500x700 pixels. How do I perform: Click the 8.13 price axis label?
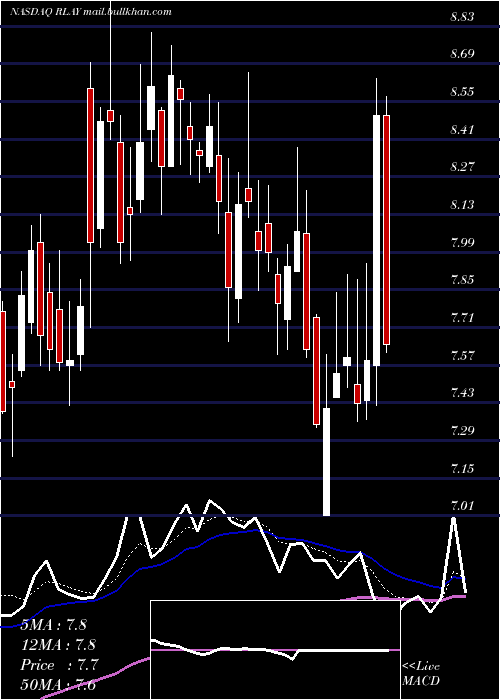[462, 205]
